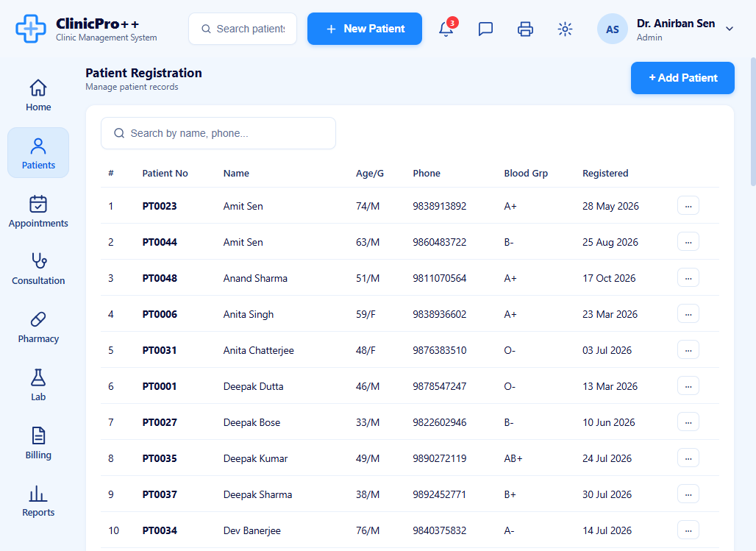
Task: Open actions menu for Dev Banerjee
Action: tap(688, 530)
